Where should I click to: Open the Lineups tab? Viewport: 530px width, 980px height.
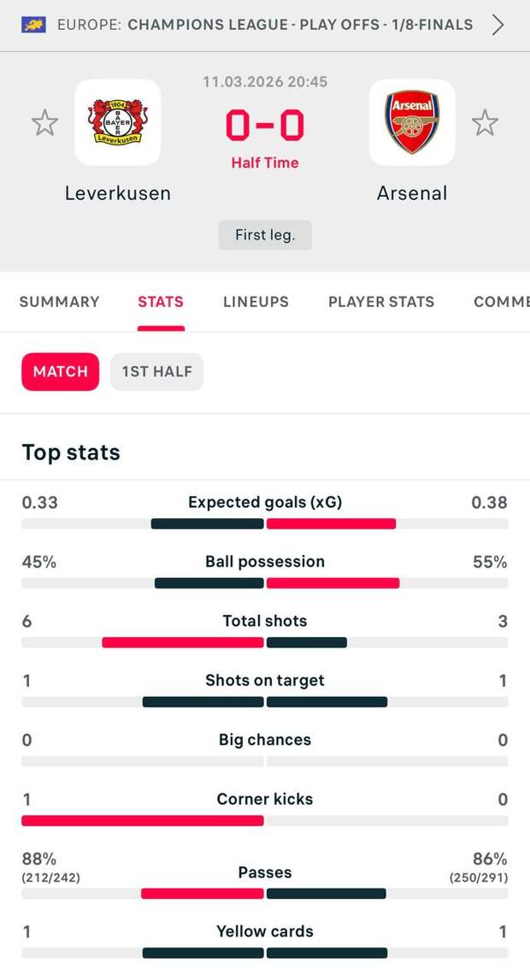pos(256,302)
